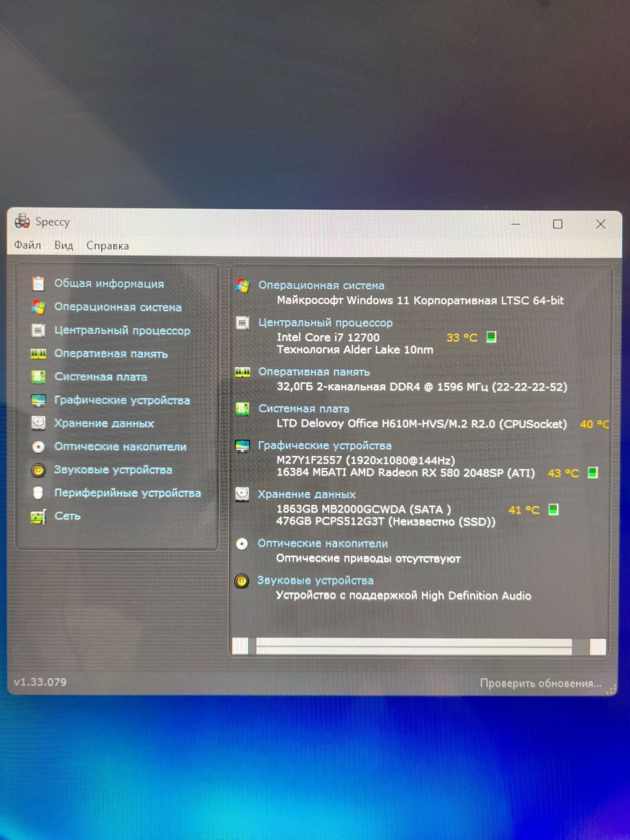Select Общая информация in the sidebar

click(x=109, y=283)
